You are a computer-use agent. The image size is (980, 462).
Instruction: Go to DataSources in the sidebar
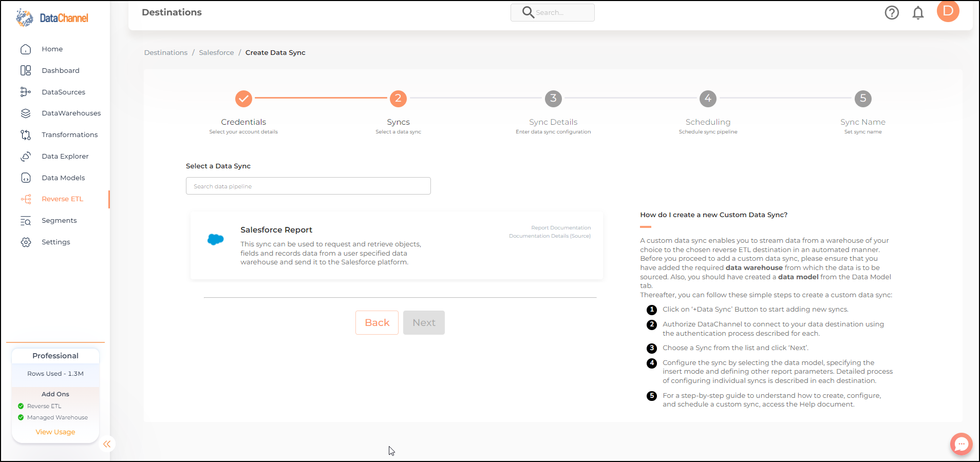pyautogui.click(x=64, y=92)
